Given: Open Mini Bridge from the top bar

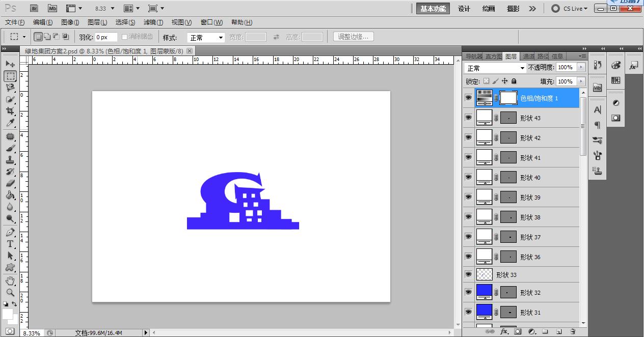Looking at the screenshot, I should [x=52, y=8].
